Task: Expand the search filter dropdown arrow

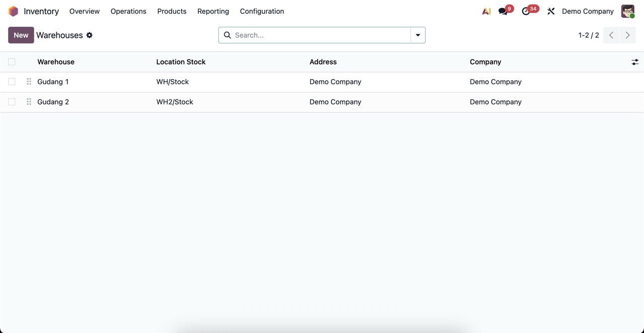Action: pos(418,35)
